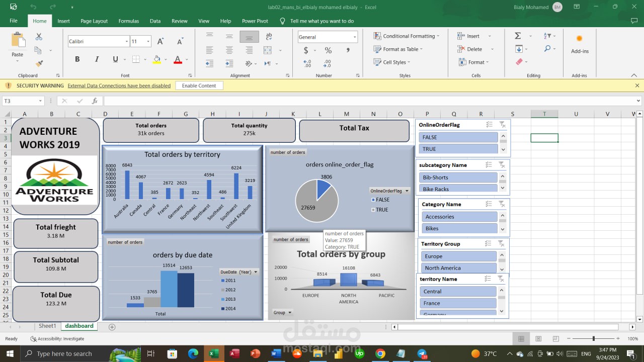Select FALSE in OnlineOrderFlag slicer
The width and height of the screenshot is (644, 362).
[x=458, y=137]
